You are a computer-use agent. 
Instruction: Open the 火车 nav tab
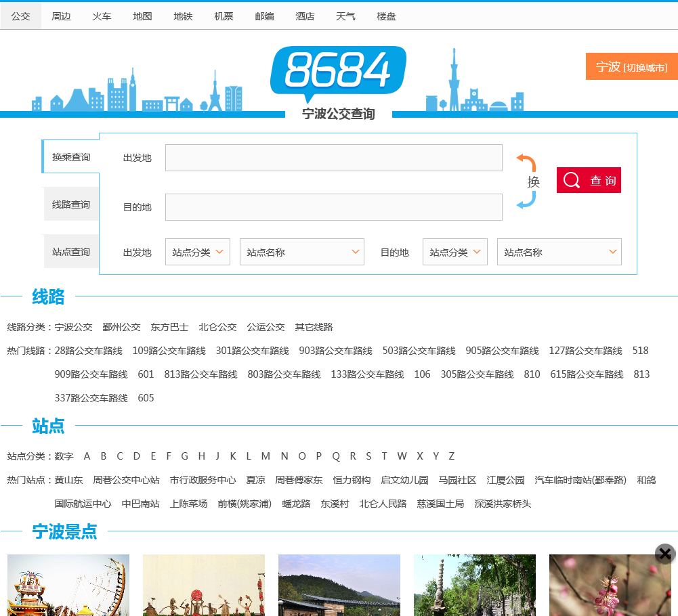click(x=102, y=16)
